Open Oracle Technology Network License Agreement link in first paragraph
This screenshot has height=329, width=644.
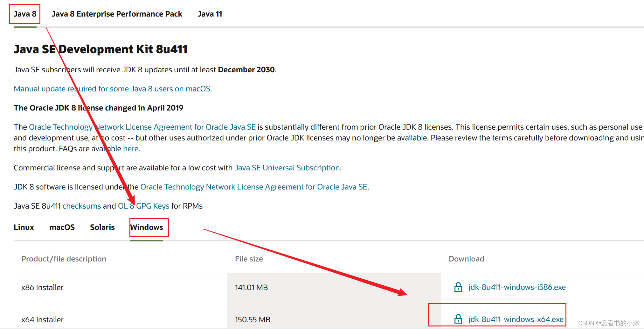click(142, 127)
